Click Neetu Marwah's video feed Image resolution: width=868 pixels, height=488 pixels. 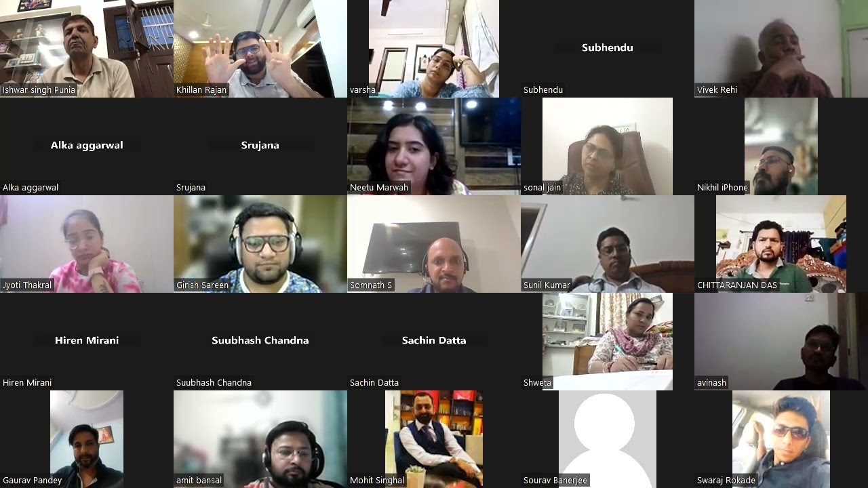[x=434, y=146]
